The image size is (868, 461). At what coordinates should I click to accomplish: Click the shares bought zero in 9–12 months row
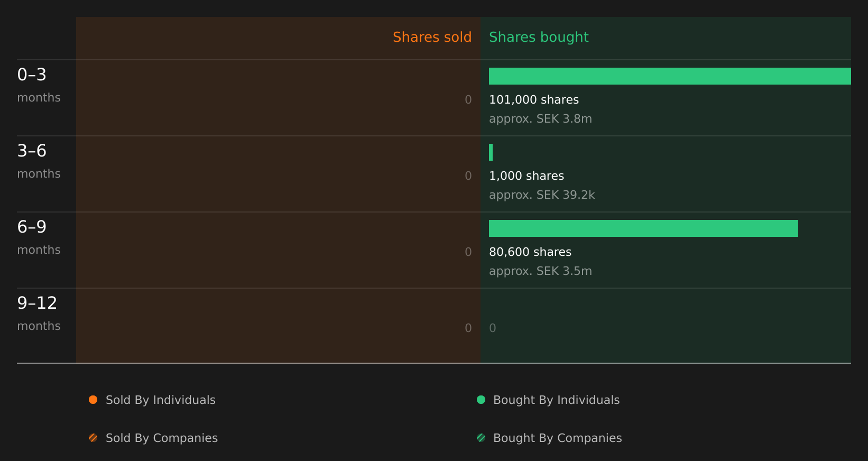(x=493, y=328)
